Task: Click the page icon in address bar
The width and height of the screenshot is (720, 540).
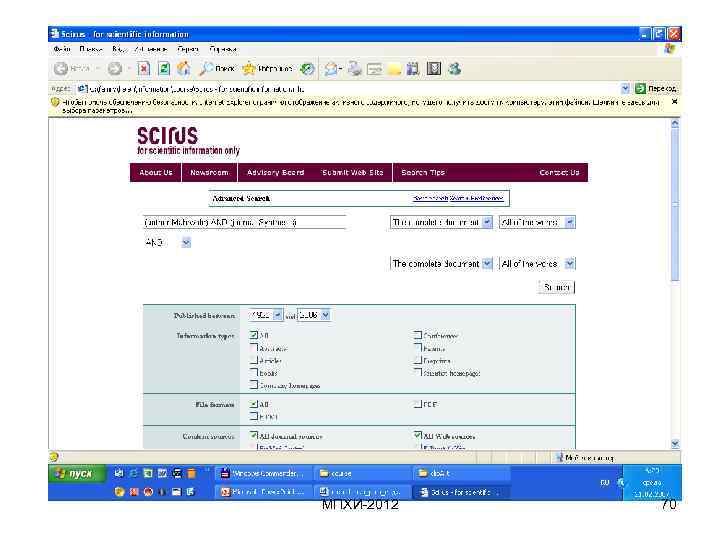Action: pyautogui.click(x=82, y=89)
